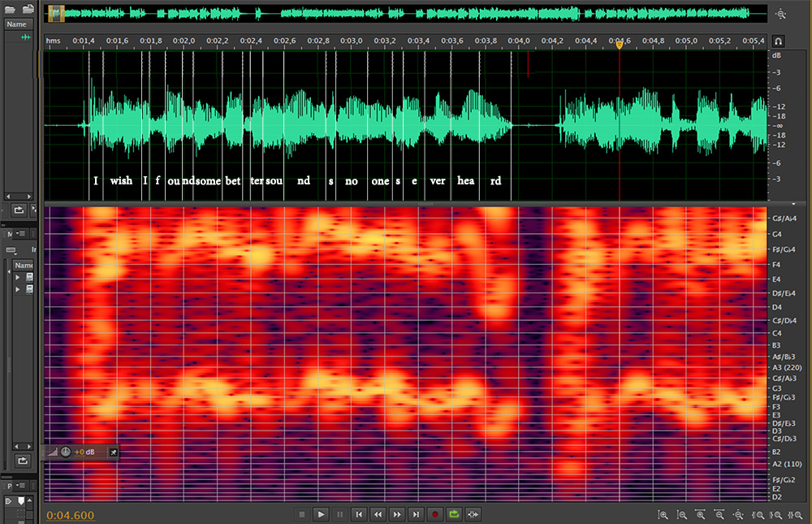Move playhead to previous marker

click(358, 514)
